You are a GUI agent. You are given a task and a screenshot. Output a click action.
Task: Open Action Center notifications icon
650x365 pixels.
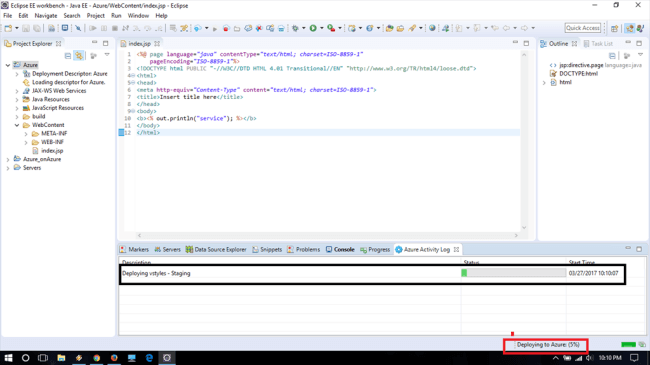pyautogui.click(x=634, y=358)
